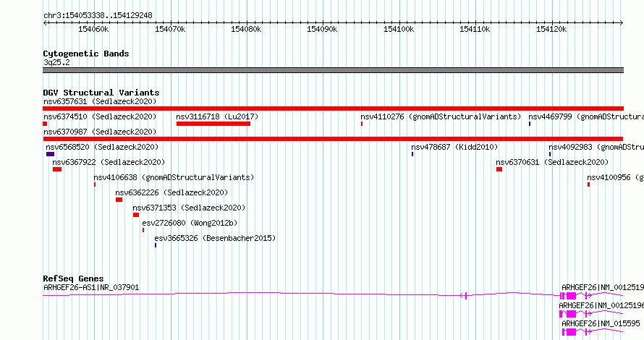Click the 154090k ruler label
644x340 pixels.
323,29
